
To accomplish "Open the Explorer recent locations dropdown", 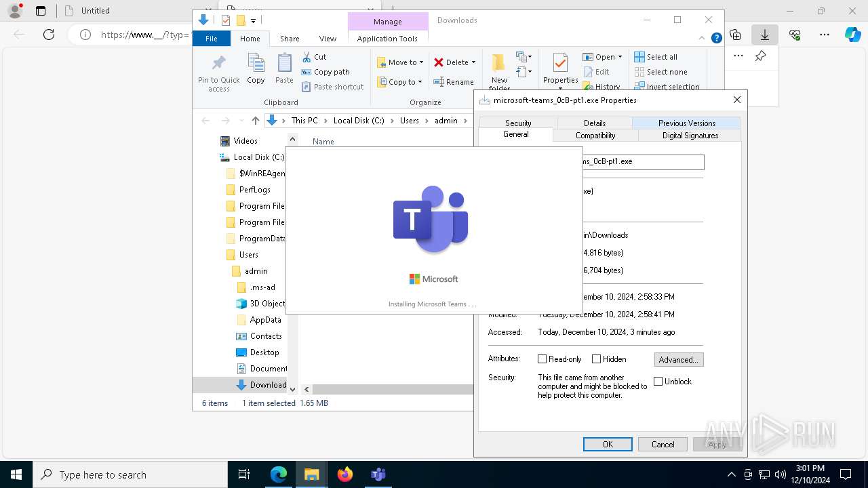I will coord(241,121).
